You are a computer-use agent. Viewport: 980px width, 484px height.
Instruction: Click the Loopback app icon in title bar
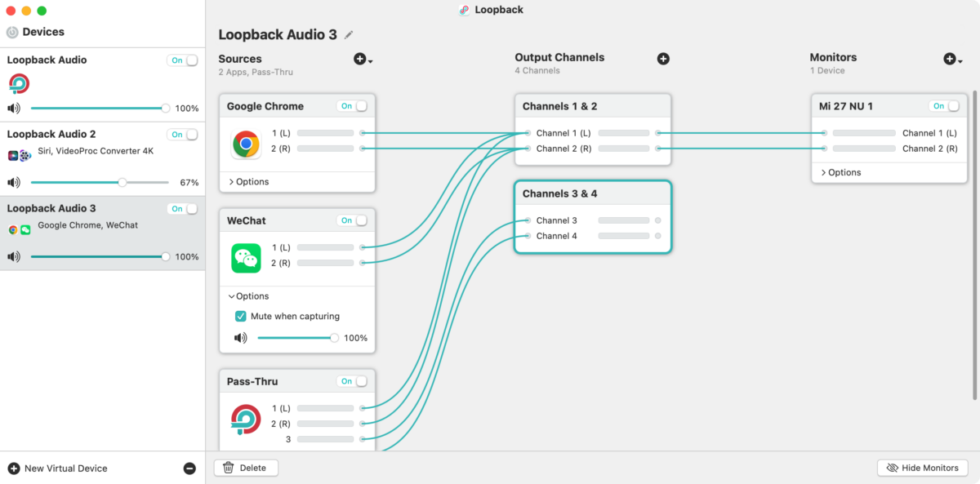(465, 10)
